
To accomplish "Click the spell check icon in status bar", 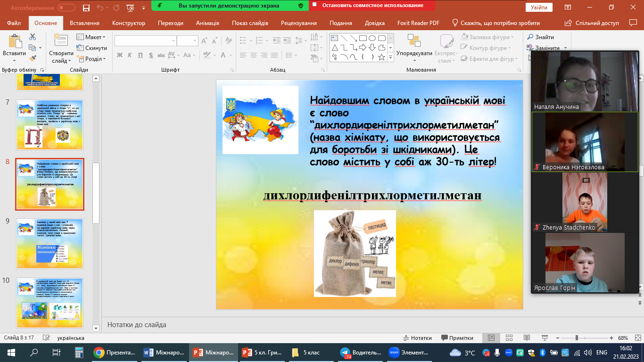I will coord(46,338).
